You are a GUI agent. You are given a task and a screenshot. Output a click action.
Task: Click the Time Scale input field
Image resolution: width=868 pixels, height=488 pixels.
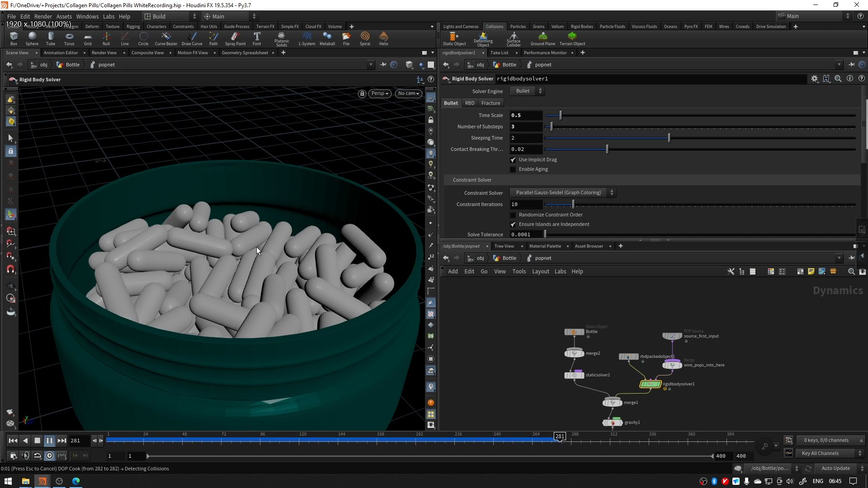pyautogui.click(x=525, y=116)
